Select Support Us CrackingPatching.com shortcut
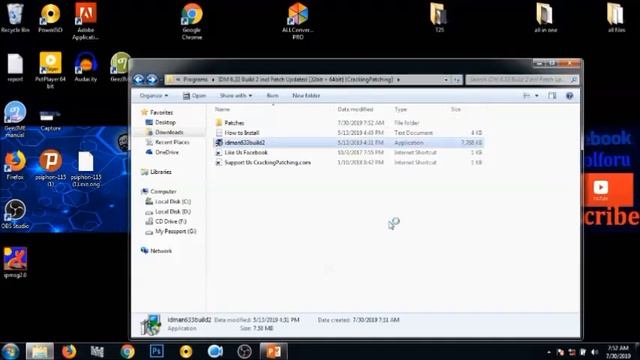Viewport: 640px width, 360px height. [267, 162]
